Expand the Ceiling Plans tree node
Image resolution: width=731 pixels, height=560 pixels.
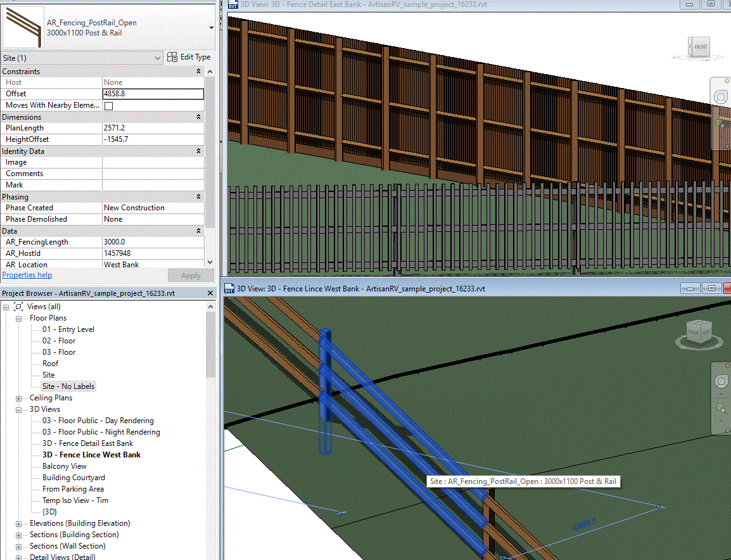pos(18,398)
